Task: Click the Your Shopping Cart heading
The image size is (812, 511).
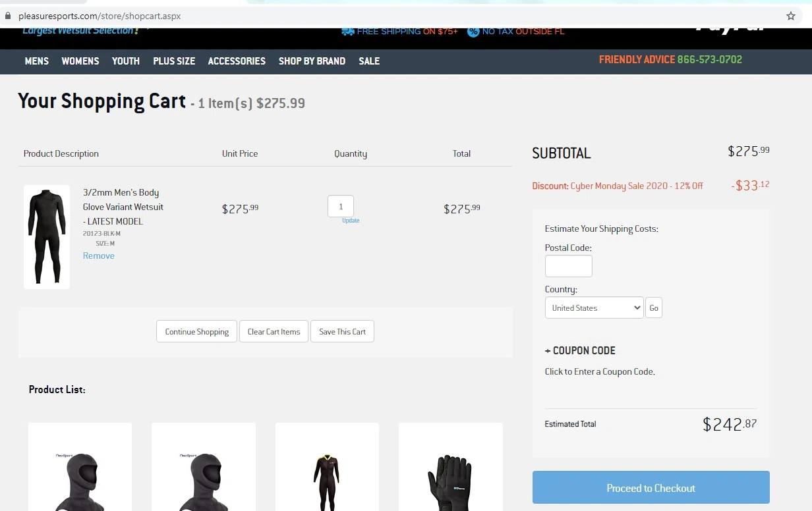Action: tap(102, 101)
